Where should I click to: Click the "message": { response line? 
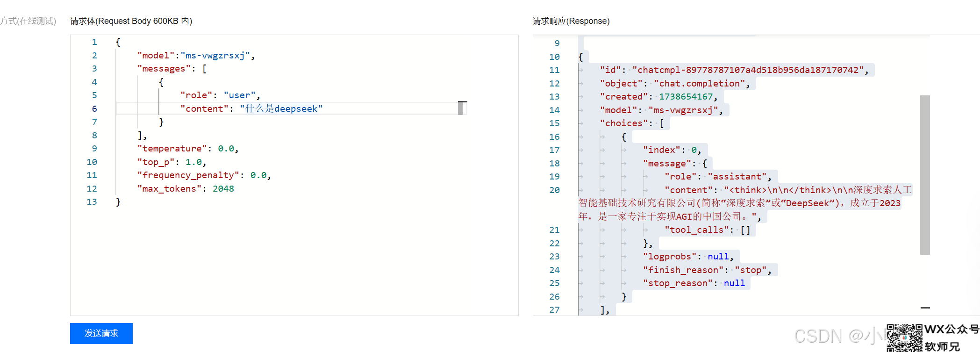(675, 164)
